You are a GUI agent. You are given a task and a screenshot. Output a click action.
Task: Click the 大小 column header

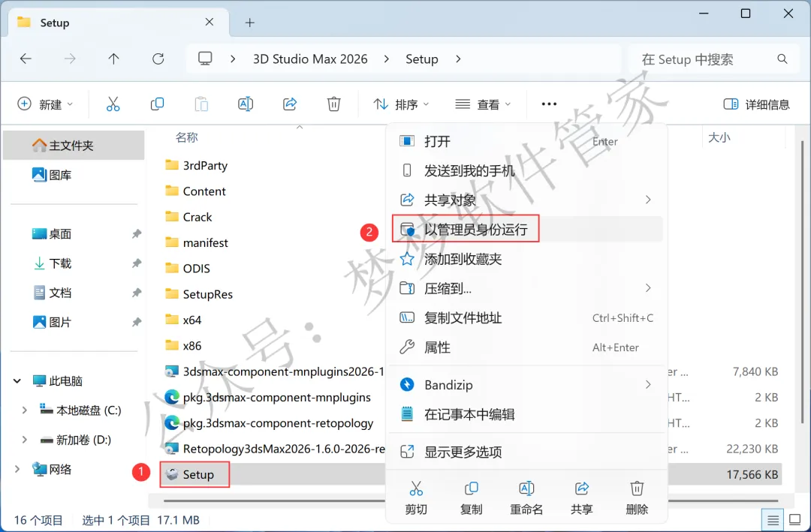(719, 137)
